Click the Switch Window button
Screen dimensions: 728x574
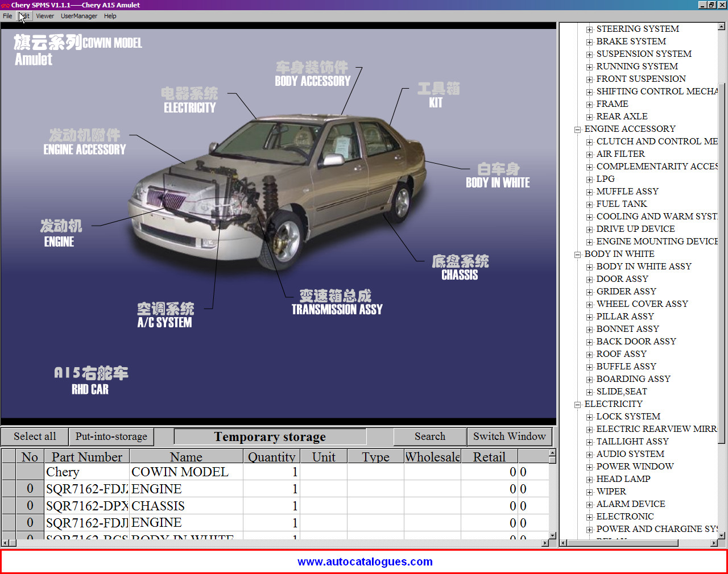click(x=509, y=436)
